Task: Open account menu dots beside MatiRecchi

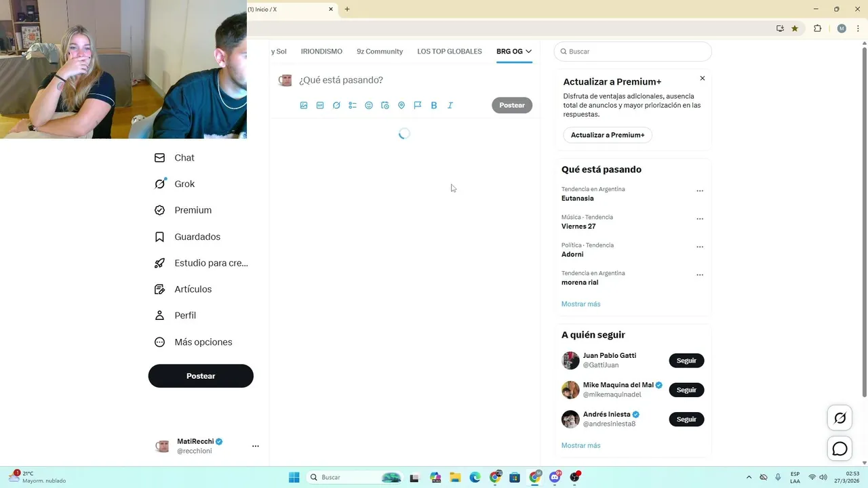Action: (x=256, y=446)
